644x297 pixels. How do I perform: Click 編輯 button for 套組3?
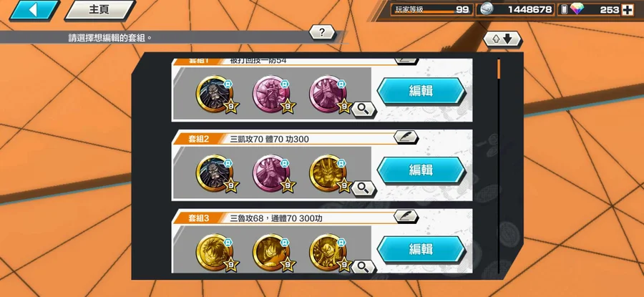(x=421, y=249)
